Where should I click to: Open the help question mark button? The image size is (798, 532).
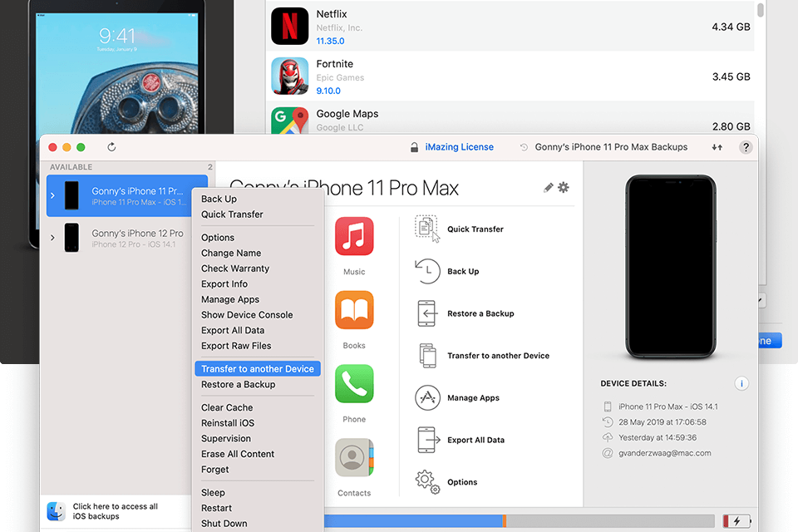coord(746,147)
